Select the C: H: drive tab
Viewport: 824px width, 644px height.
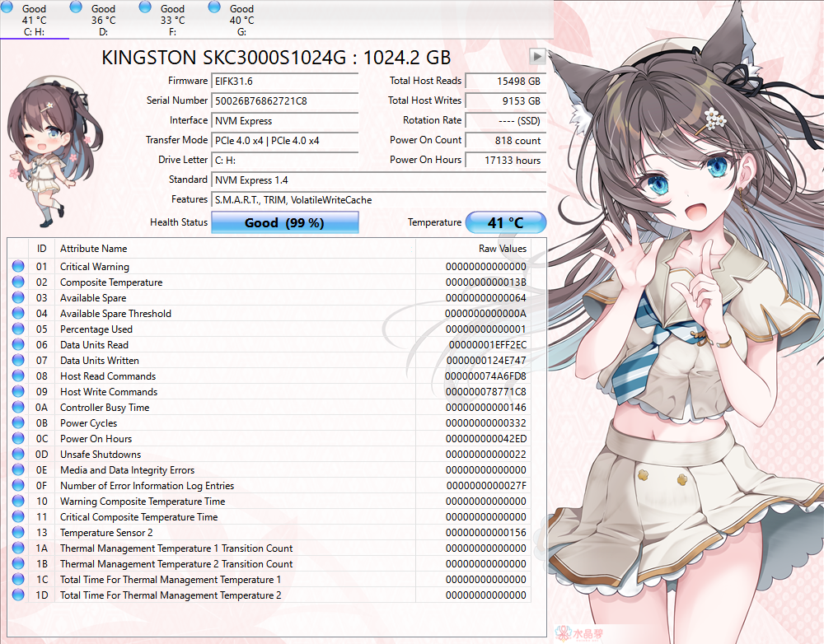tap(35, 20)
